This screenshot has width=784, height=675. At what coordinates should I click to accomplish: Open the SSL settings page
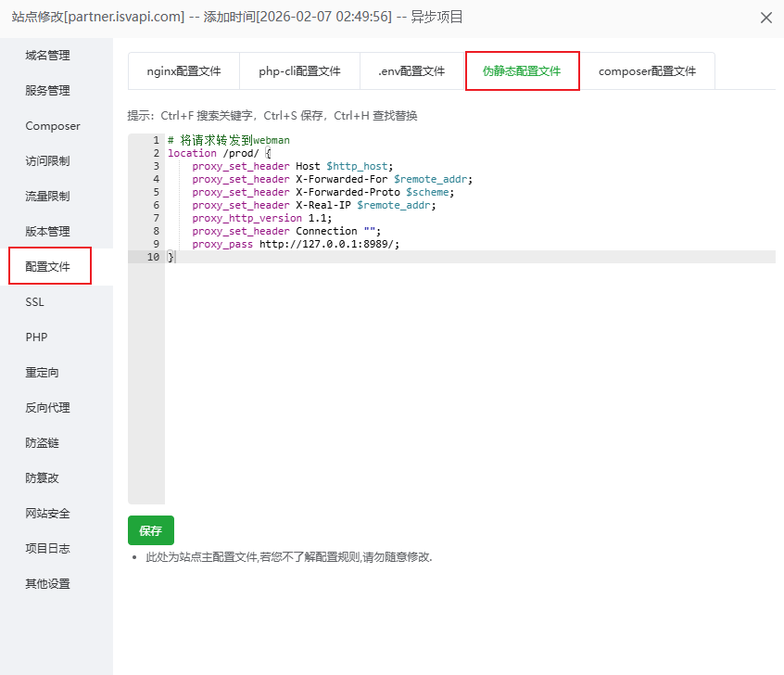pos(35,302)
